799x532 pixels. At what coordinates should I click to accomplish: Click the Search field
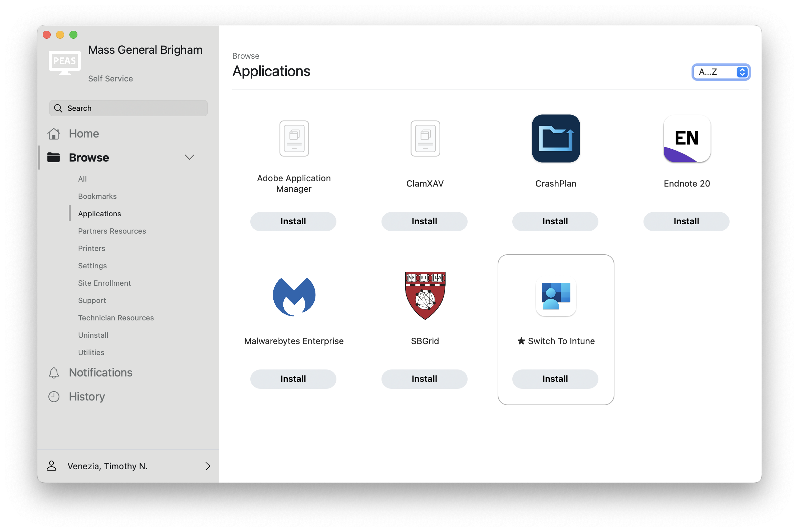[x=128, y=108]
